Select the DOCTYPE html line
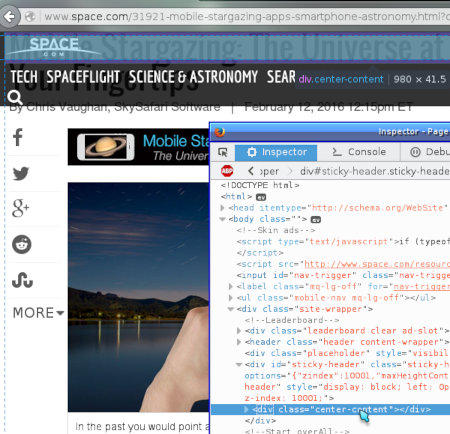 [x=260, y=185]
